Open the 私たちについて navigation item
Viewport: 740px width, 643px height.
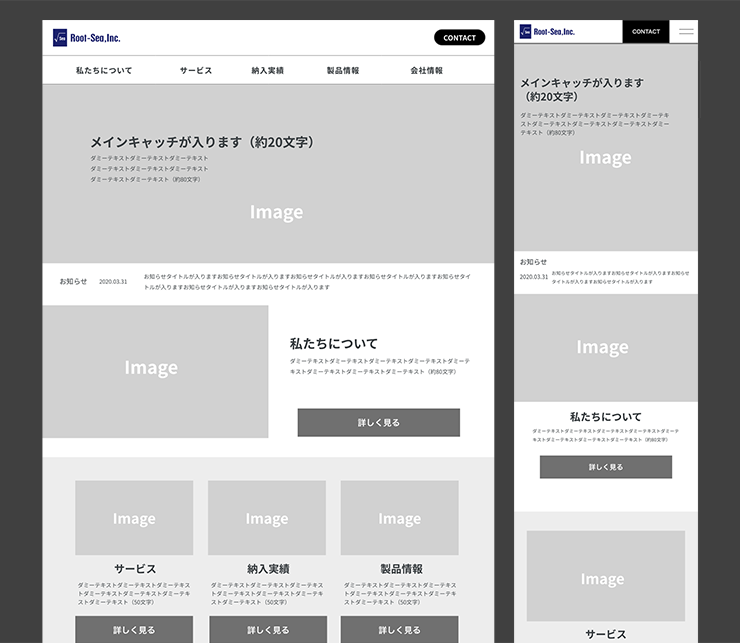point(104,70)
